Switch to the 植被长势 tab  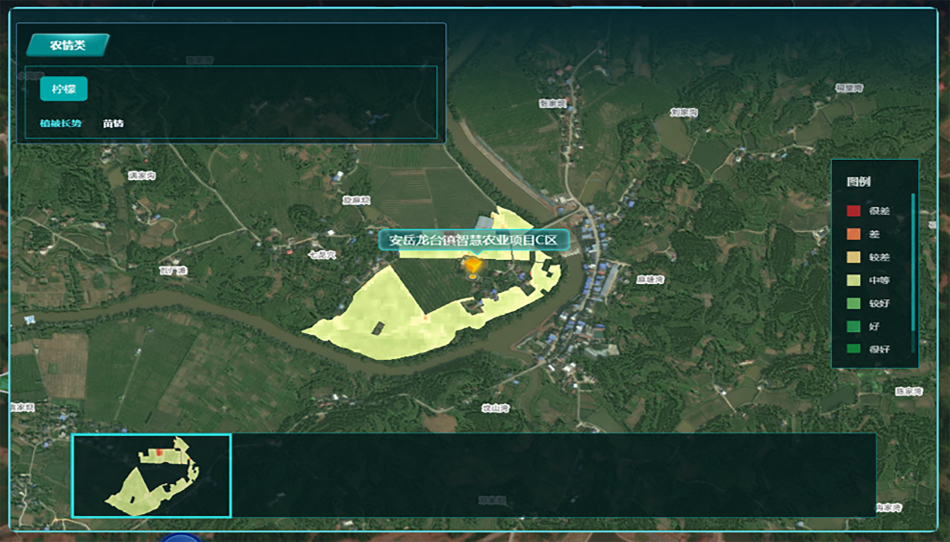pos(60,124)
